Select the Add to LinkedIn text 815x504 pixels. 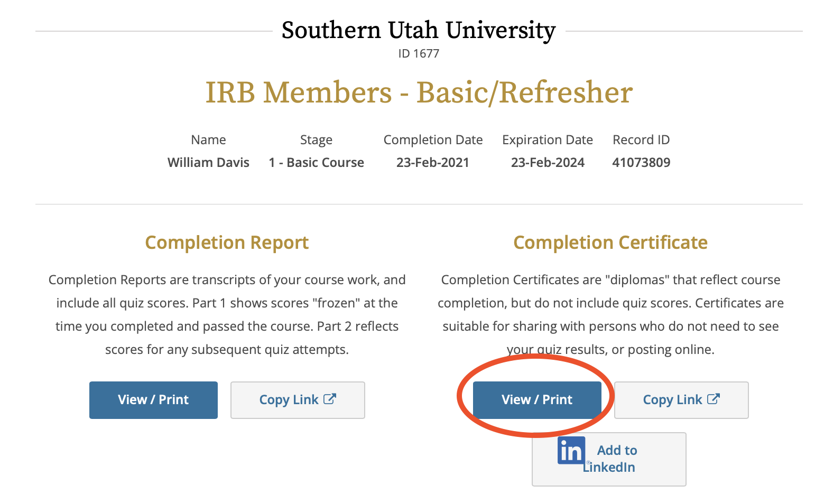pyautogui.click(x=616, y=459)
